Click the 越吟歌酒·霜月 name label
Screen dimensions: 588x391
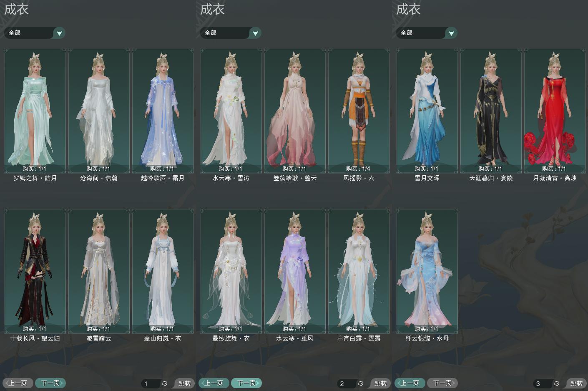(x=163, y=178)
